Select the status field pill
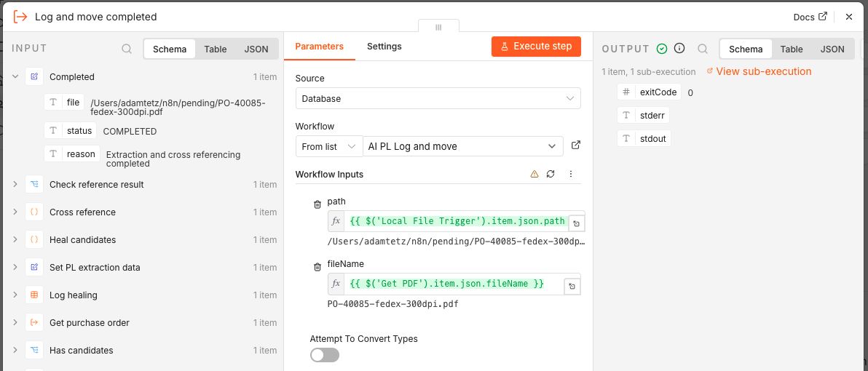 (x=70, y=130)
